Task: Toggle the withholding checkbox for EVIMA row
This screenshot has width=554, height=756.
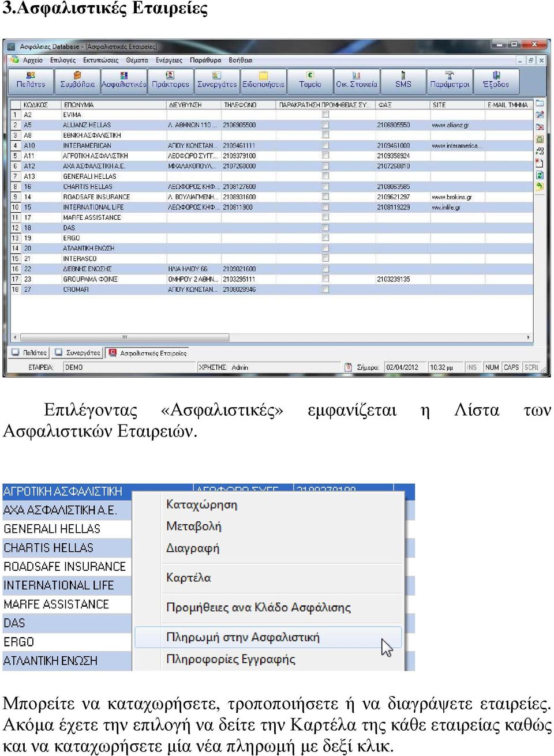Action: (325, 114)
